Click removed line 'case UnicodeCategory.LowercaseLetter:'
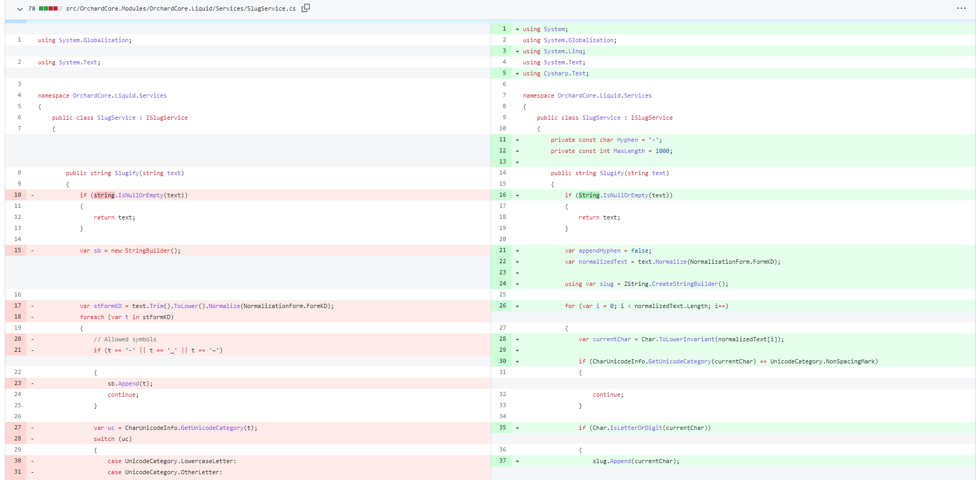The height and width of the screenshot is (480, 980). click(172, 461)
